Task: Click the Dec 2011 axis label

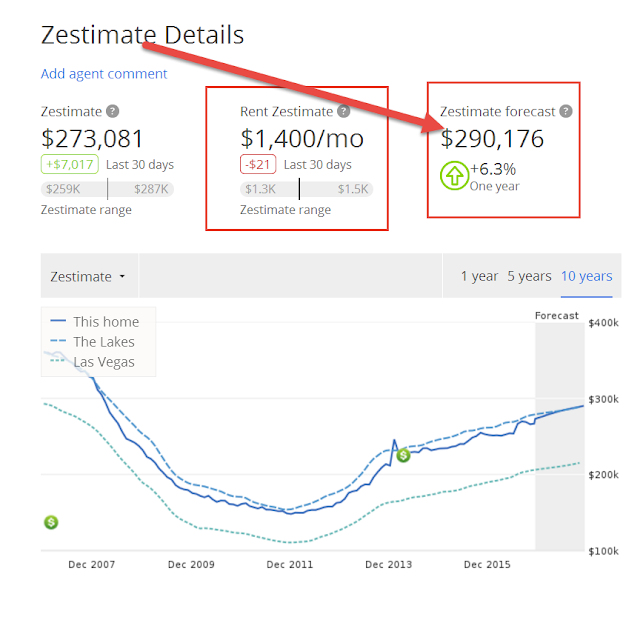Action: click(289, 564)
